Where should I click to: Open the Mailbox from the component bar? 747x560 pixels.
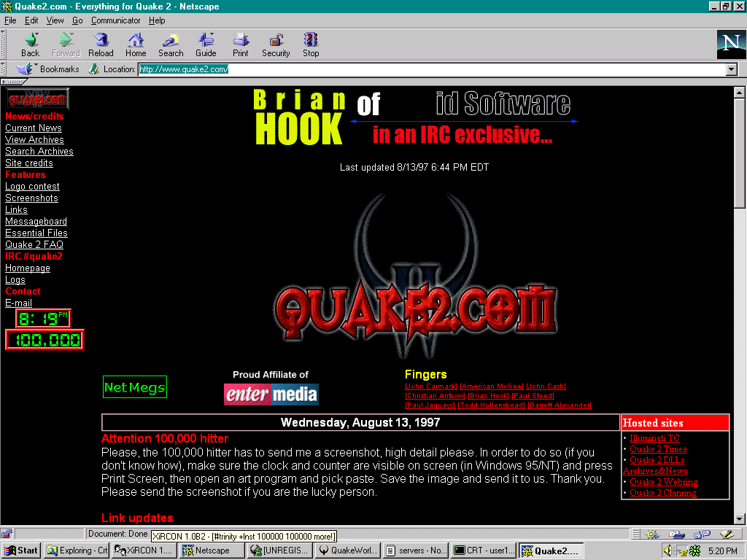coord(676,534)
